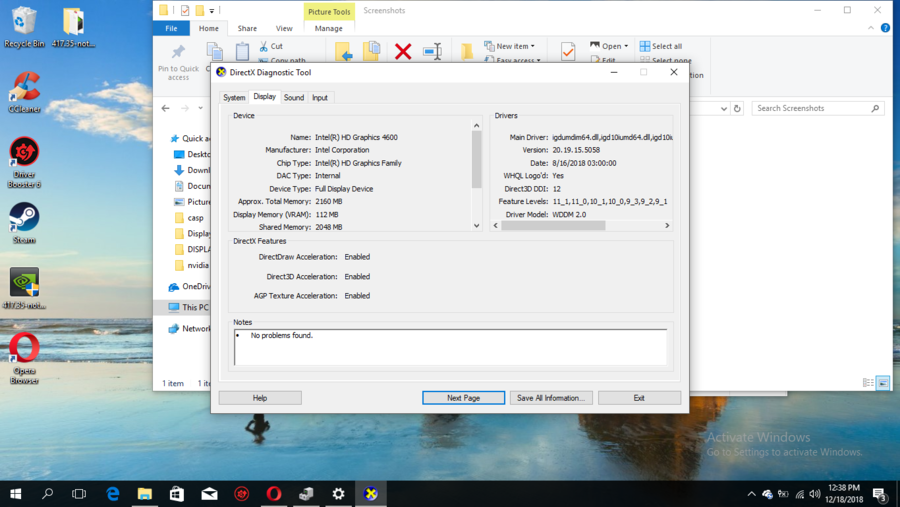900x507 pixels.
Task: Select the CCleaner desktop icon
Action: [x=24, y=92]
